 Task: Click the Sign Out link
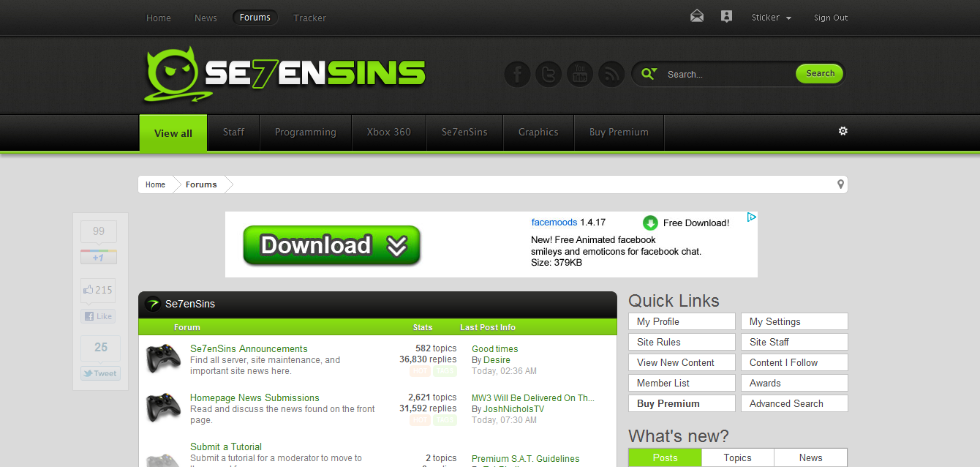click(x=831, y=18)
